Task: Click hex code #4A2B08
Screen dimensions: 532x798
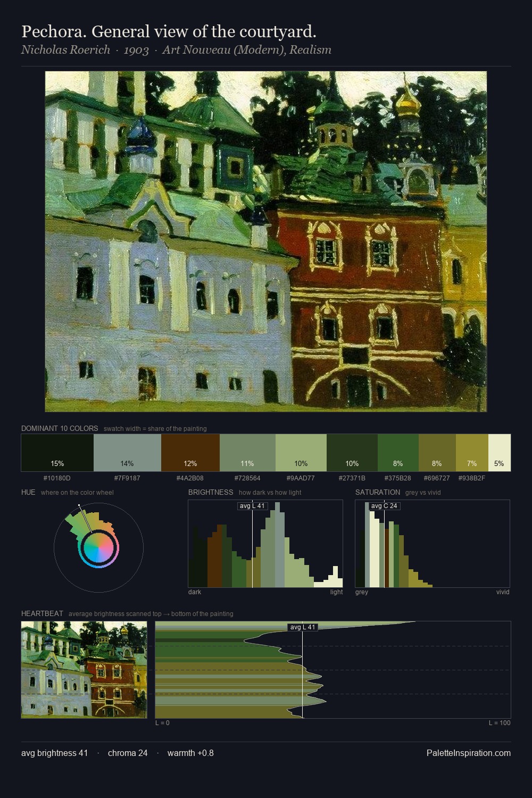Action: [190, 478]
